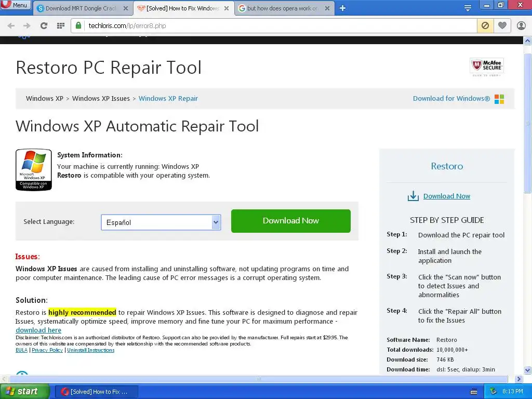The image size is (532, 399).
Task: Click the '10,000,000+' total downloads value
Action: pyautogui.click(x=453, y=350)
